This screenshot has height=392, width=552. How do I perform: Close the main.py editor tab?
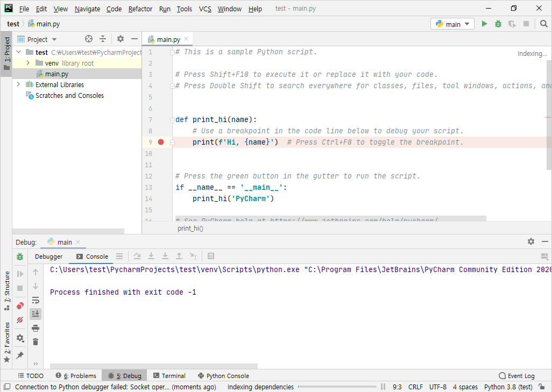coord(186,39)
